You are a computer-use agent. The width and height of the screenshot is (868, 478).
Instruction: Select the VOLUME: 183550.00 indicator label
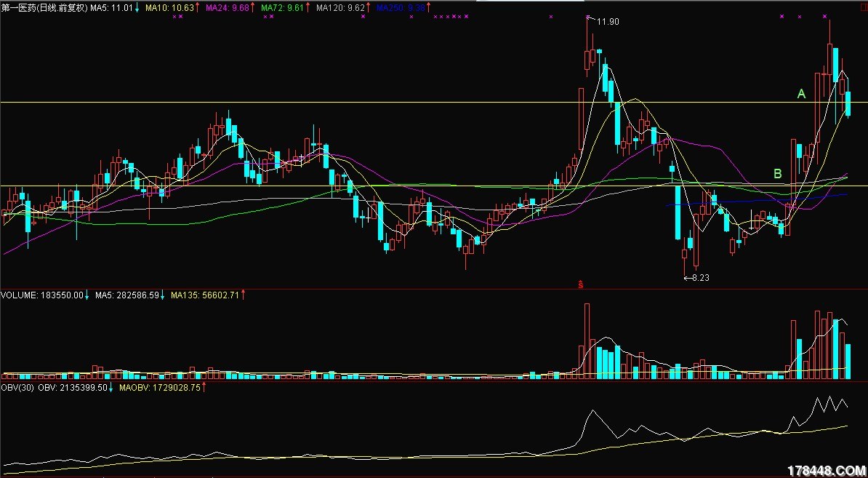point(41,295)
